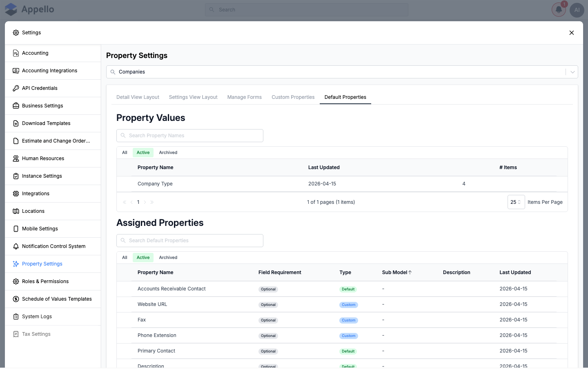This screenshot has width=588, height=375.
Task: Show Archived in Property Values filter
Action: point(168,153)
